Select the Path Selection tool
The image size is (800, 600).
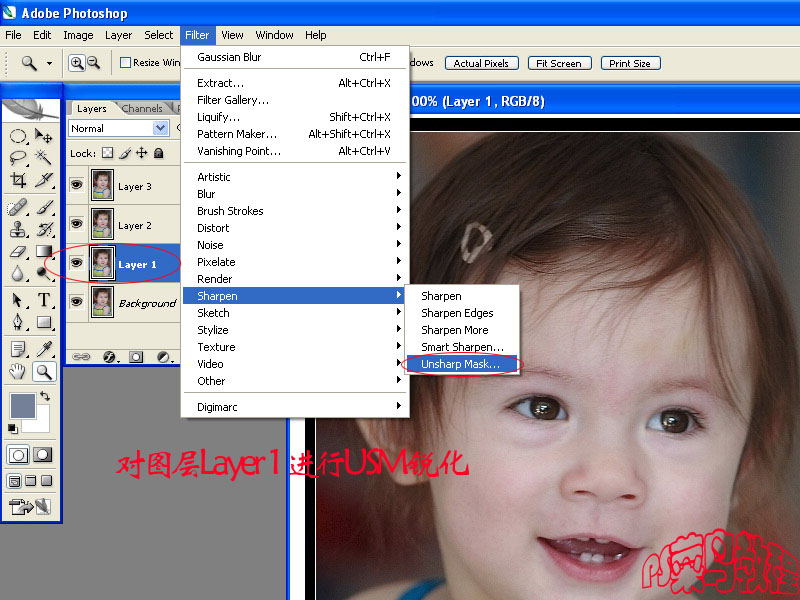(18, 300)
